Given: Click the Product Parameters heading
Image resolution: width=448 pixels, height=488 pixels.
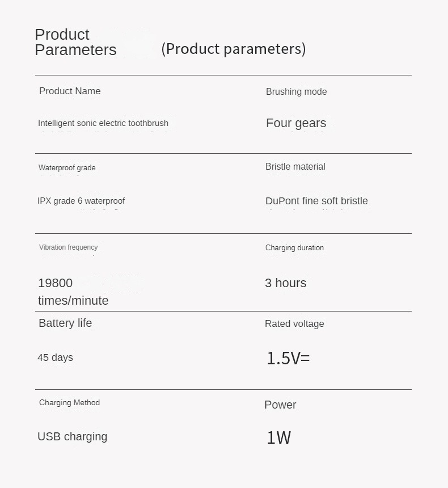Looking at the screenshot, I should tap(75, 42).
